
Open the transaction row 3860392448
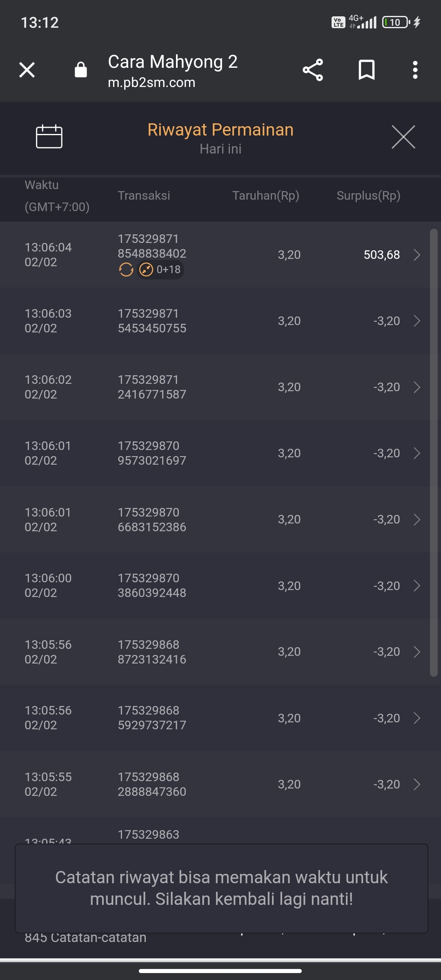click(x=215, y=586)
